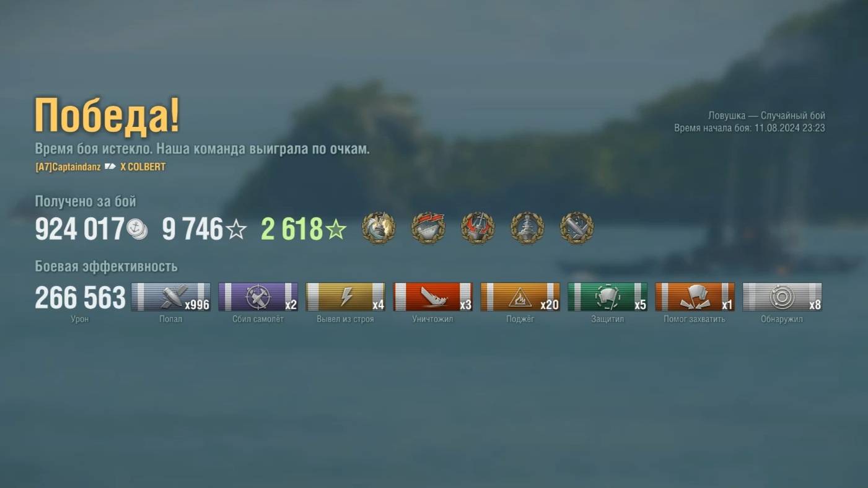Image resolution: width=868 pixels, height=488 pixels.
Task: Select the battleship silhouette achievement medal
Action: tap(527, 228)
